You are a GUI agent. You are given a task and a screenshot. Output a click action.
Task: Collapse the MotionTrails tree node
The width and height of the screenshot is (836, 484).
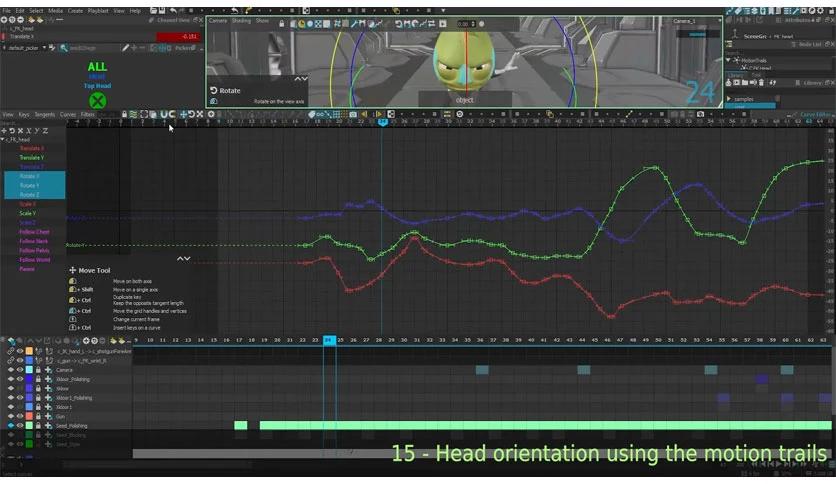[728, 60]
